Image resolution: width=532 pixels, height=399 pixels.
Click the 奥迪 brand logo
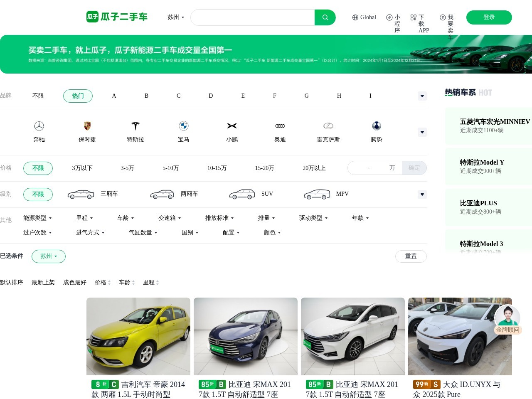tap(280, 126)
